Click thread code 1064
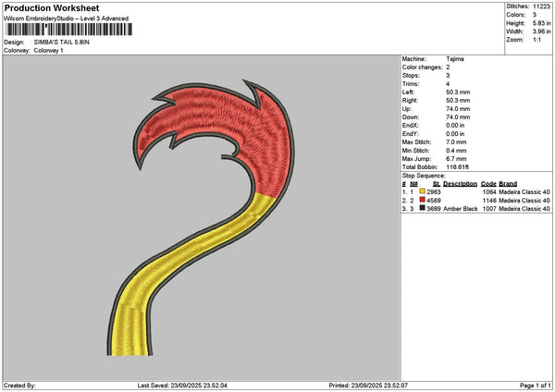The height and width of the screenshot is (392, 555). 489,191
